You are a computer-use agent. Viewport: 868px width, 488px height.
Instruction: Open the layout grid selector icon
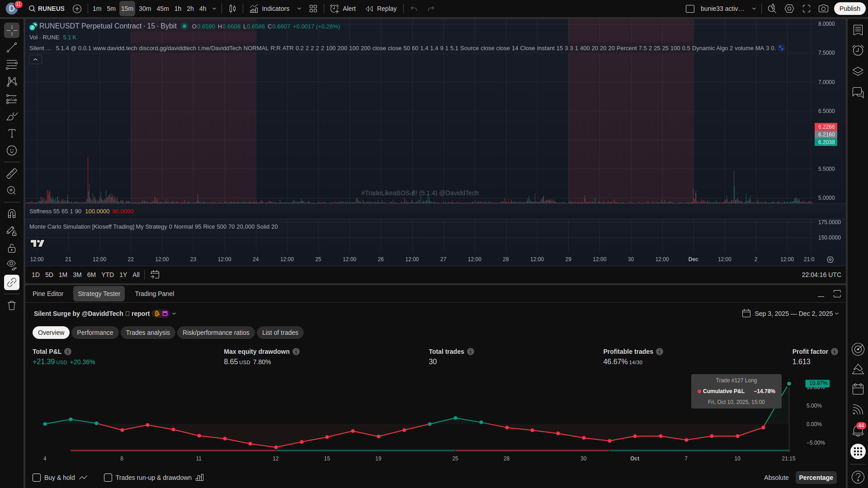[313, 9]
